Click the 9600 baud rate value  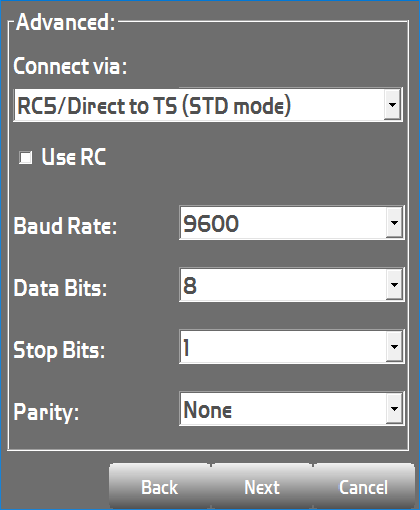tap(211, 223)
